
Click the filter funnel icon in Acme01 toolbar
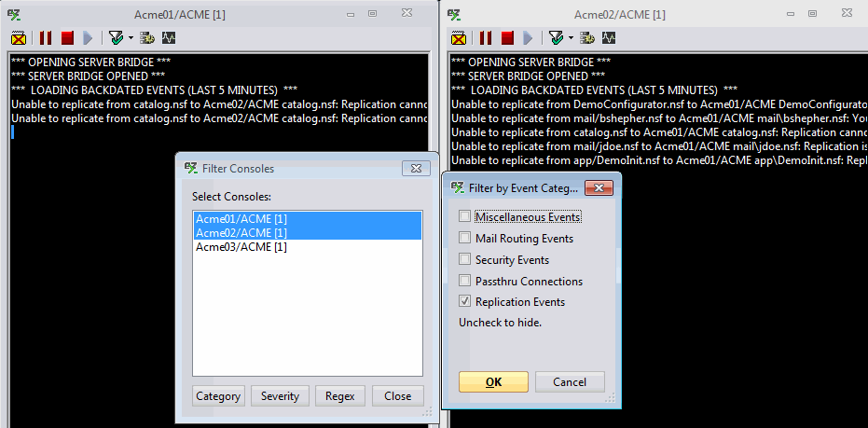pos(115,38)
